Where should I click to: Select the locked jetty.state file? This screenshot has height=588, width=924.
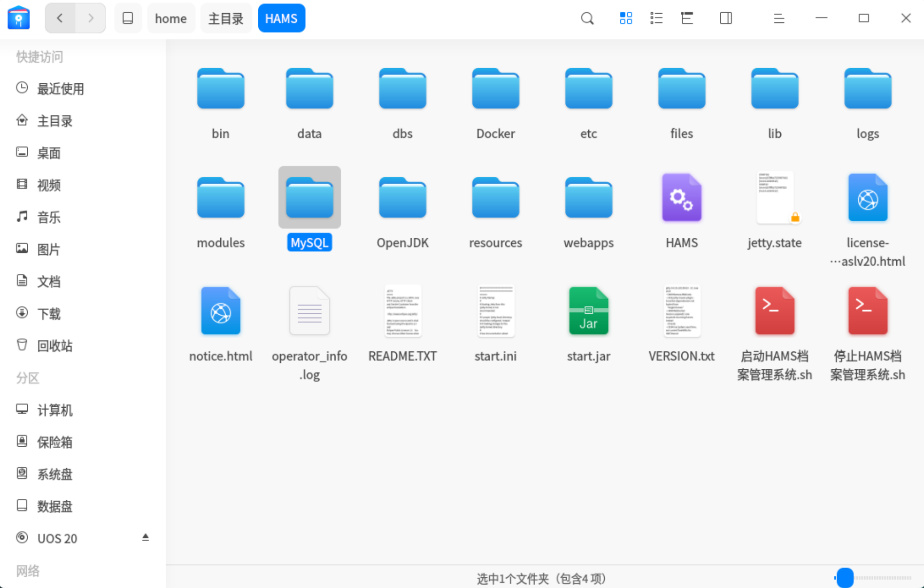pyautogui.click(x=774, y=198)
